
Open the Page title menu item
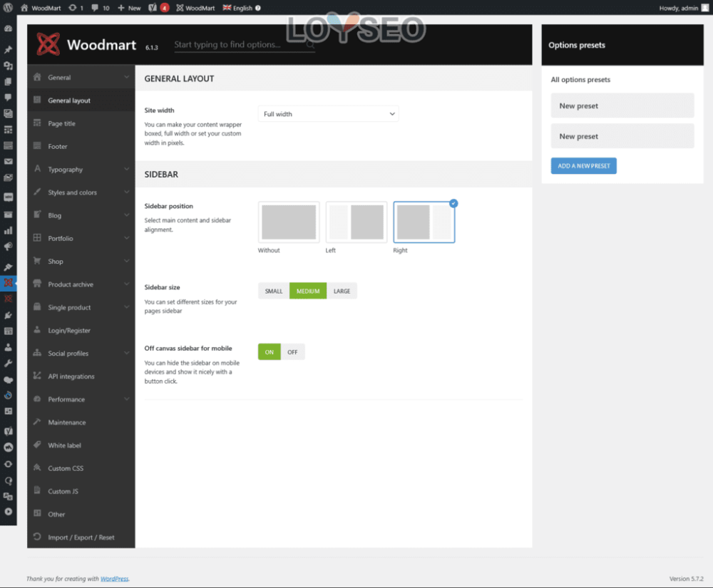coord(81,123)
